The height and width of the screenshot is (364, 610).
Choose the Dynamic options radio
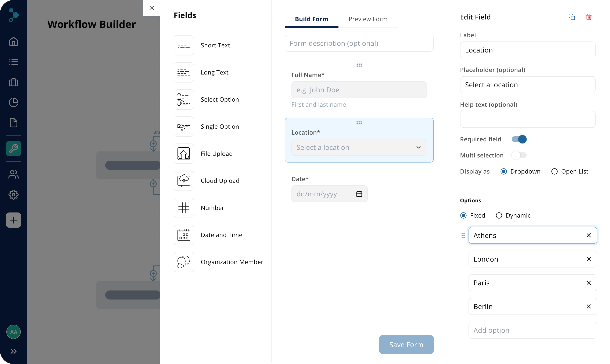(499, 215)
